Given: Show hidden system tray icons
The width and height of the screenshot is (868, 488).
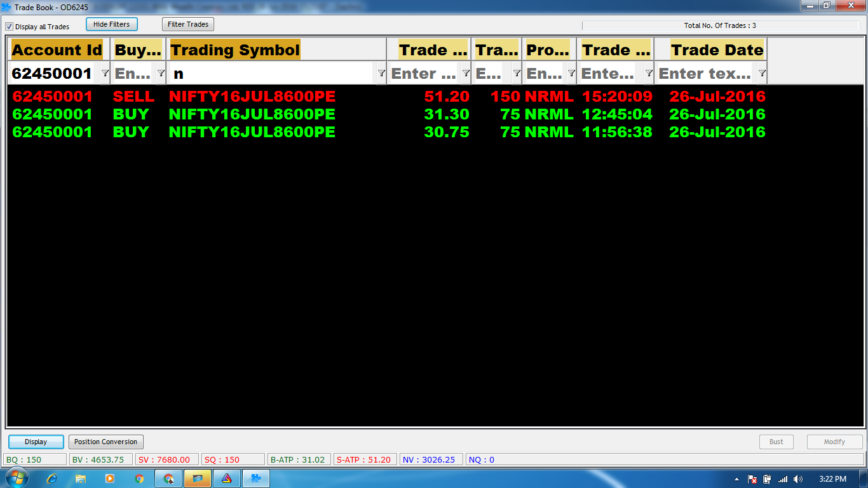Looking at the screenshot, I should 736,479.
